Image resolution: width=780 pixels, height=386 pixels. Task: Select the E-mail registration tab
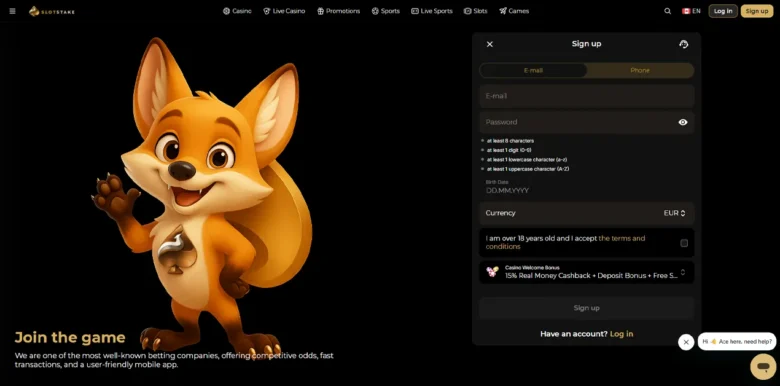533,71
